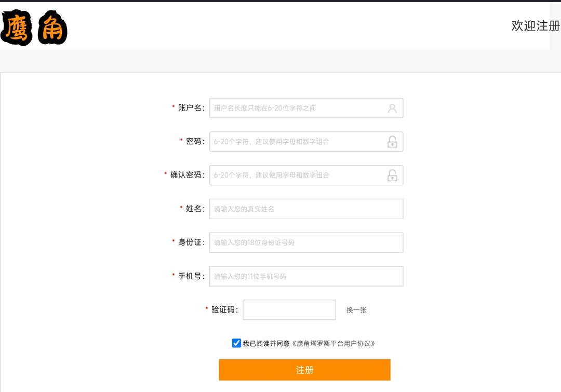Click the orange 注册 button

pos(304,370)
